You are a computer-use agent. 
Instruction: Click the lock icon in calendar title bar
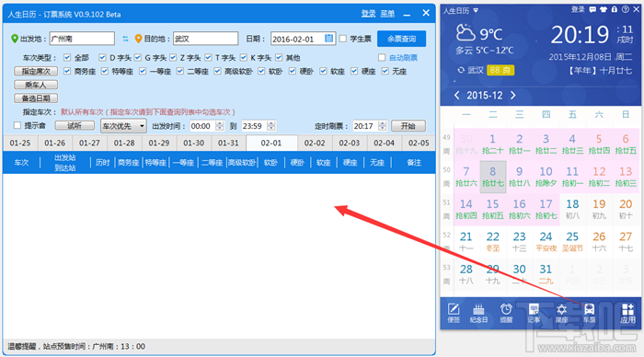pos(614,9)
